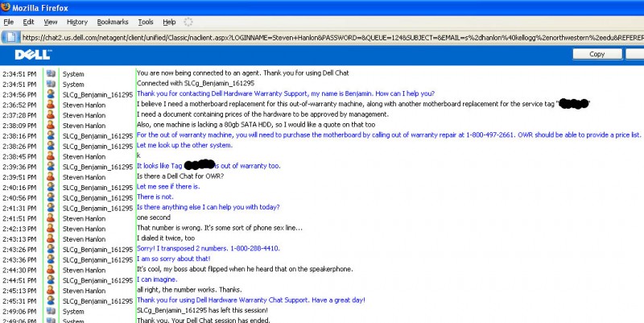Click the Firefox logo in title bar
This screenshot has height=323, width=644.
point(6,7)
